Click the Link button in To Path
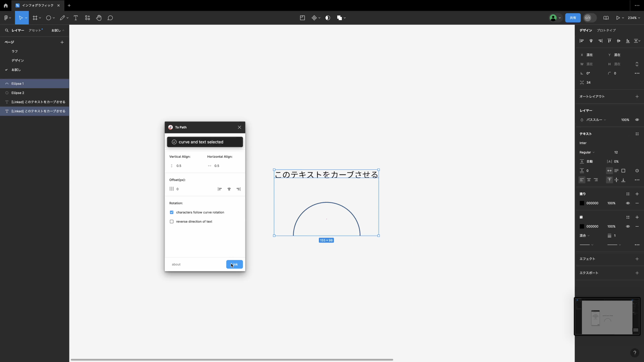Viewport: 644px width, 362px height. pos(234,264)
